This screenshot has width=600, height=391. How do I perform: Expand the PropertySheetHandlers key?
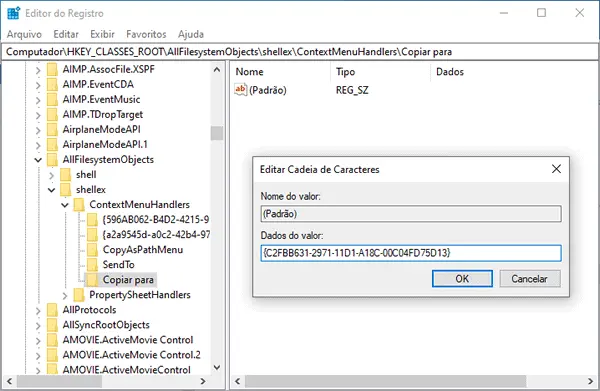click(65, 295)
